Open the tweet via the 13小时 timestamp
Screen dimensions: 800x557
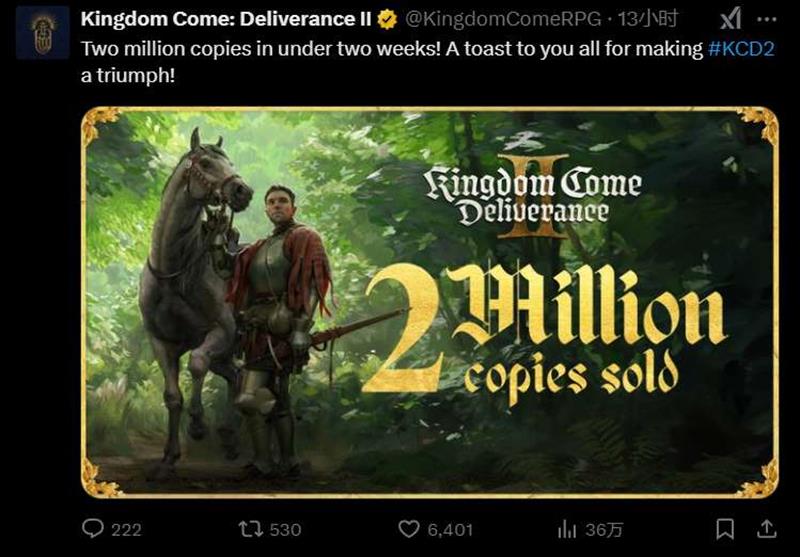[655, 18]
